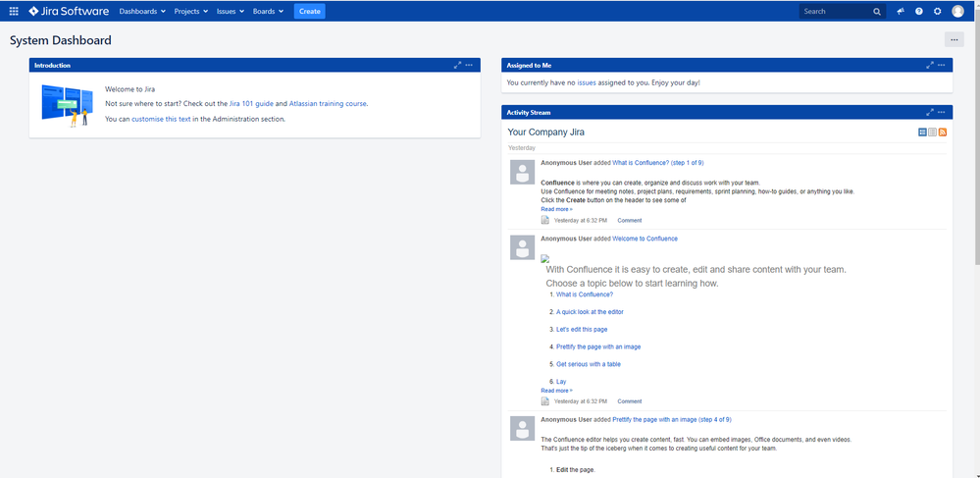Expand the Dashboards dropdown menu
Viewport: 980px width, 478px height.
[x=142, y=12]
